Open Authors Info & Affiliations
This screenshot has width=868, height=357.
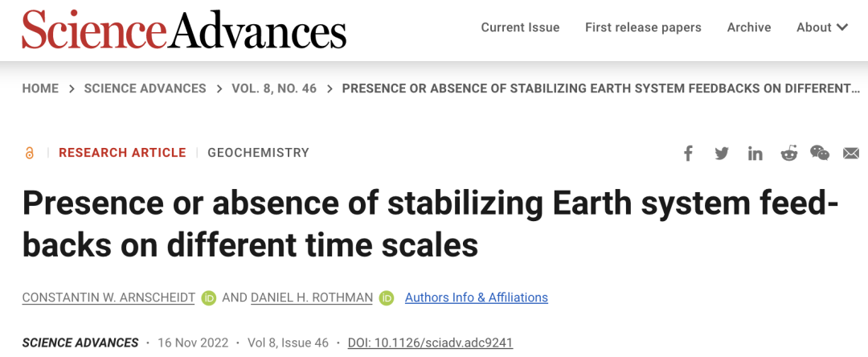coord(476,297)
